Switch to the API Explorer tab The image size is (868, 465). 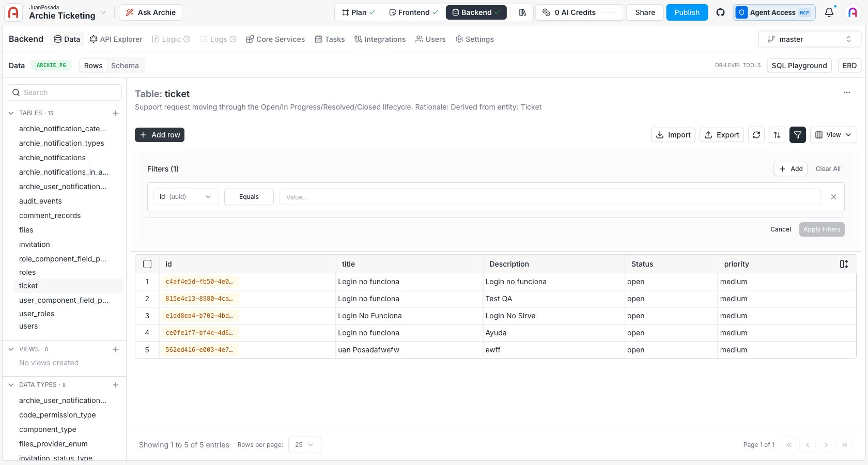[x=116, y=39]
